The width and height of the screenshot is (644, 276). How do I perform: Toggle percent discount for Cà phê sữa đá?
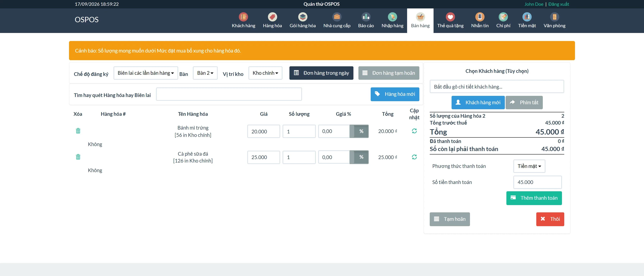(x=361, y=157)
